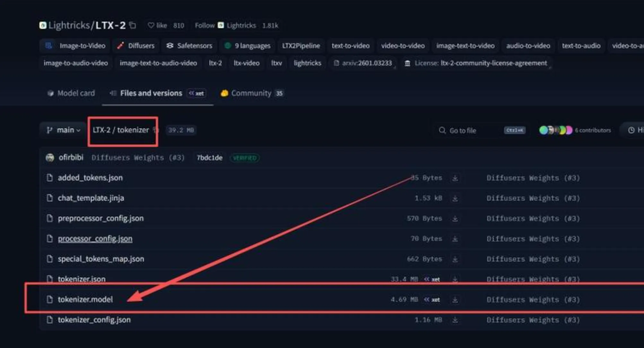
Task: Open preprocessor_config.json file
Action: (x=100, y=218)
